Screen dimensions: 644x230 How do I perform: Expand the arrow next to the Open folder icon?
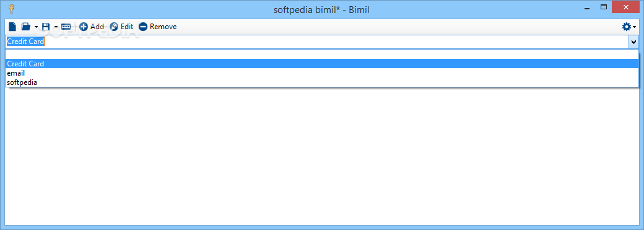[x=36, y=27]
